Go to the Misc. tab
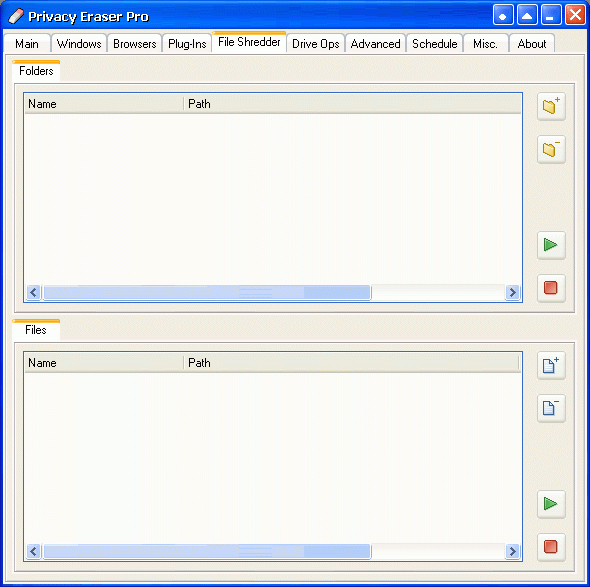 click(485, 44)
